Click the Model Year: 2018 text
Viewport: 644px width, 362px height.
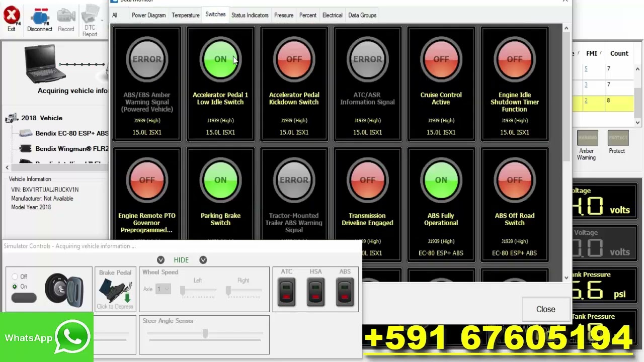click(x=31, y=207)
